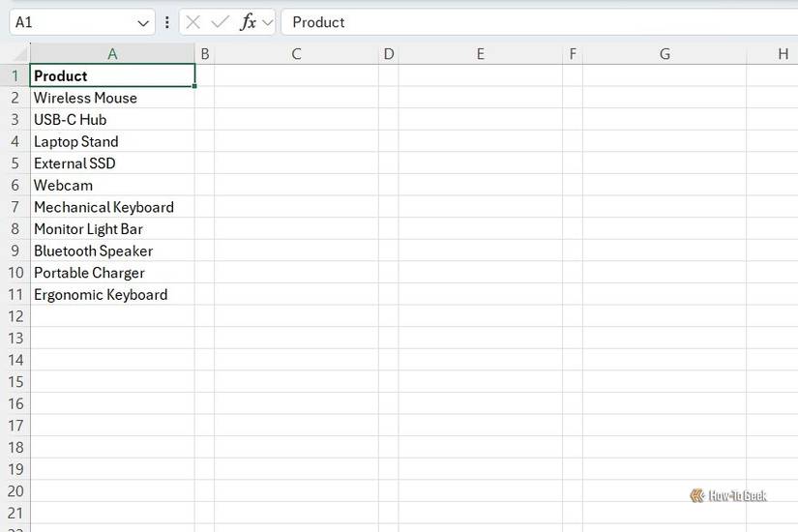Select row 16 header
798x532 pixels.
15,403
